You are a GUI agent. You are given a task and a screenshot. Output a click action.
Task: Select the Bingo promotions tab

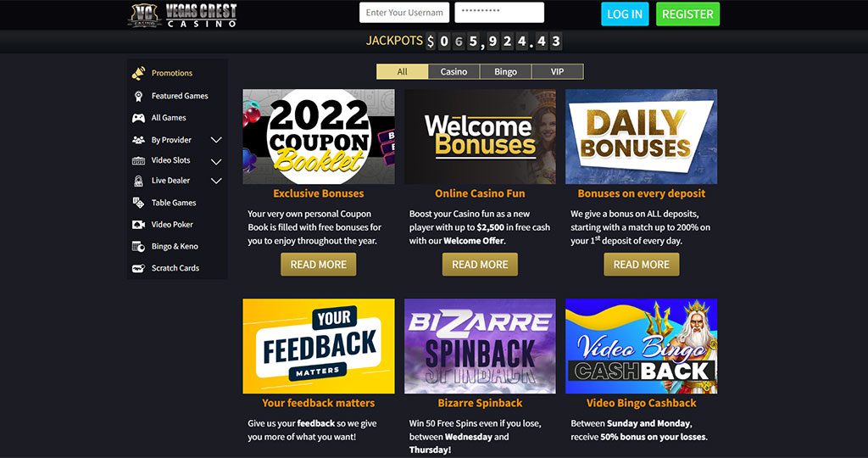coord(505,71)
